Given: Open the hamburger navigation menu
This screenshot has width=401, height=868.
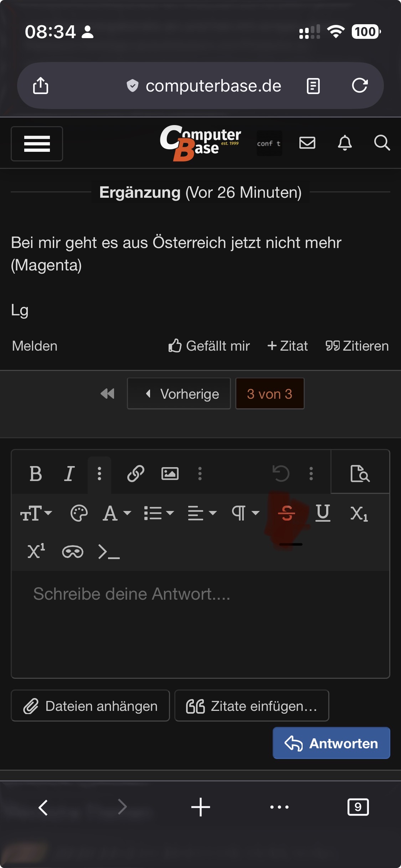Looking at the screenshot, I should click(x=37, y=144).
